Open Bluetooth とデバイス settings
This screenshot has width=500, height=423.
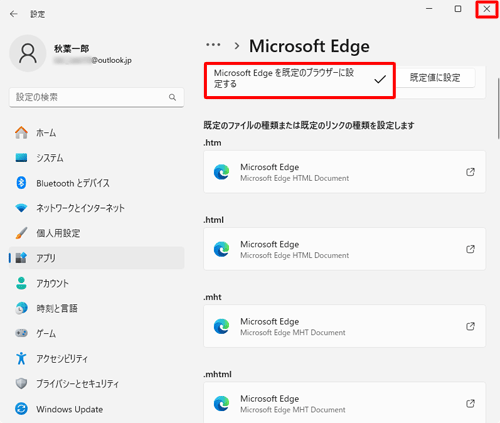coord(97,183)
